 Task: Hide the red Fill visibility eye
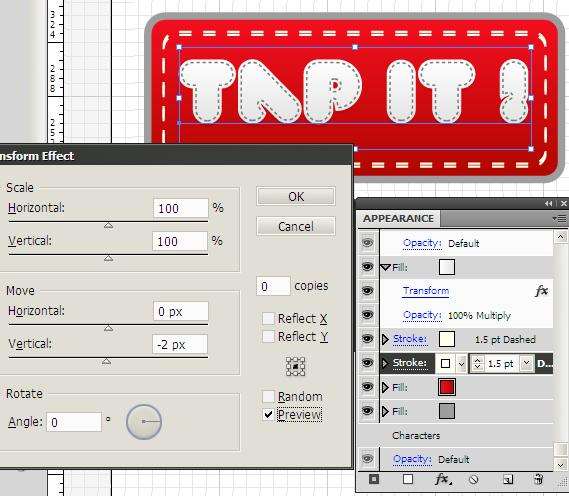click(367, 387)
